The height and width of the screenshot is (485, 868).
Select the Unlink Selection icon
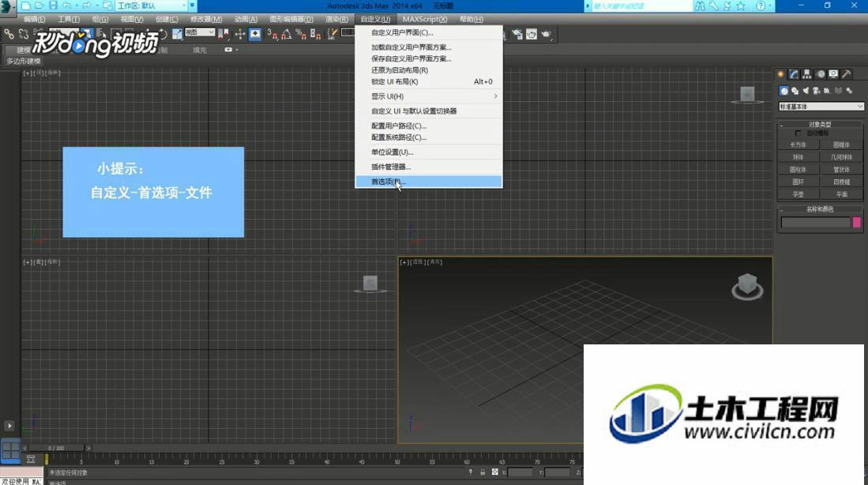24,34
